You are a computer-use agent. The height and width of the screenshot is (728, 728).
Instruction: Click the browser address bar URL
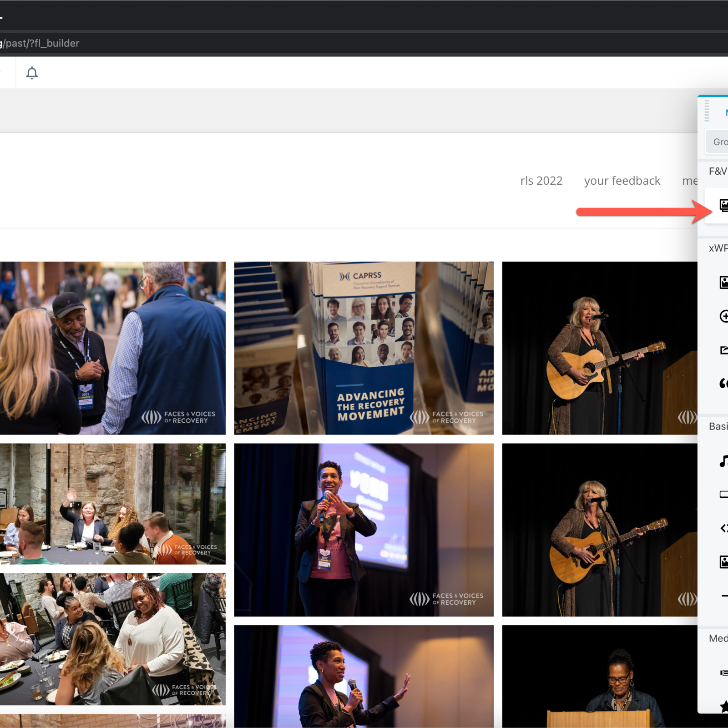coord(41,43)
